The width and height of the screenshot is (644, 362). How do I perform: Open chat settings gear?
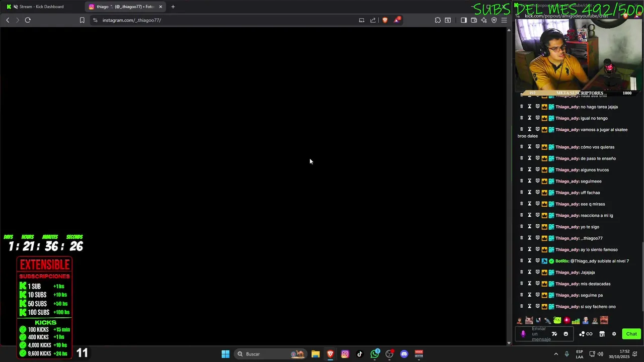[614, 334]
